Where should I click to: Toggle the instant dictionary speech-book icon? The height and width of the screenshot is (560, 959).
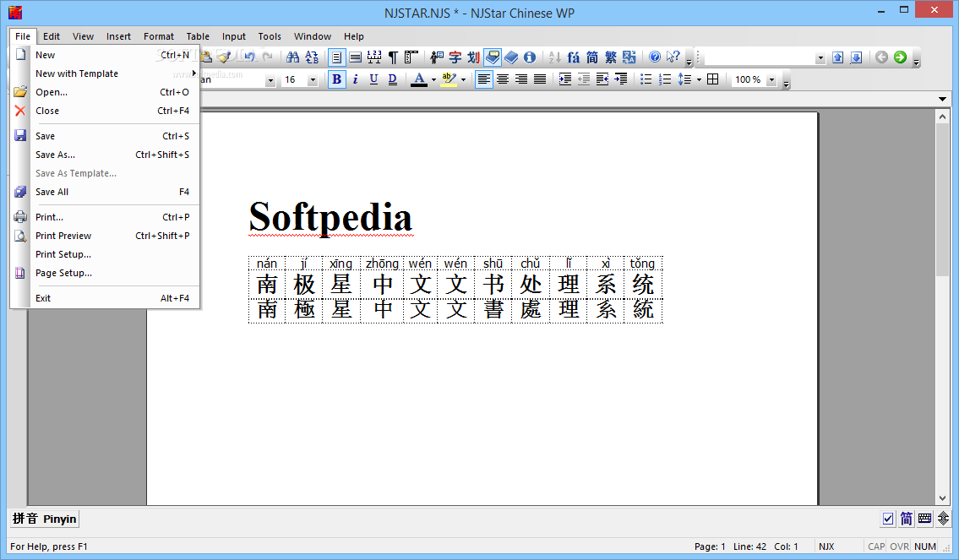[x=493, y=57]
